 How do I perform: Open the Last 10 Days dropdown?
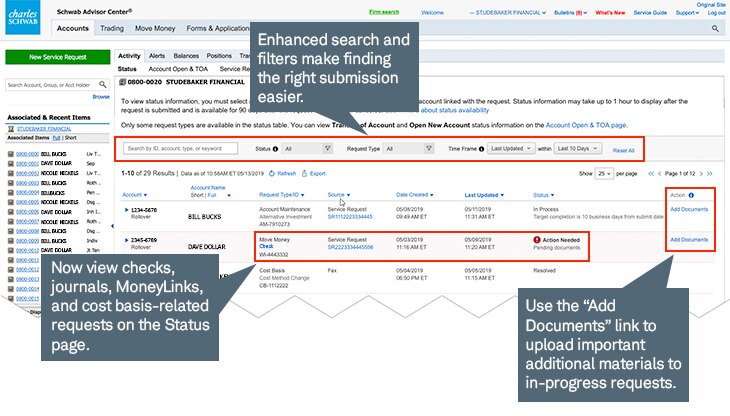click(x=577, y=148)
